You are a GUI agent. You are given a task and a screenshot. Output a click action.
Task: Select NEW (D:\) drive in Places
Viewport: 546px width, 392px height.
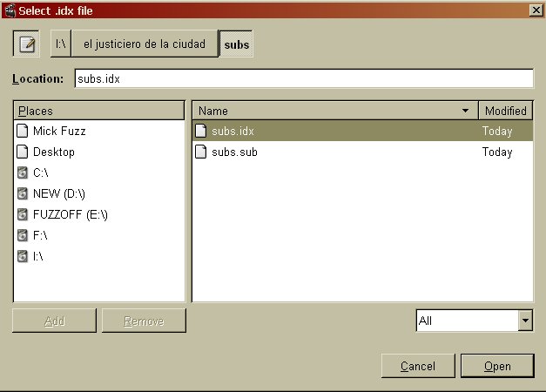pos(99,193)
